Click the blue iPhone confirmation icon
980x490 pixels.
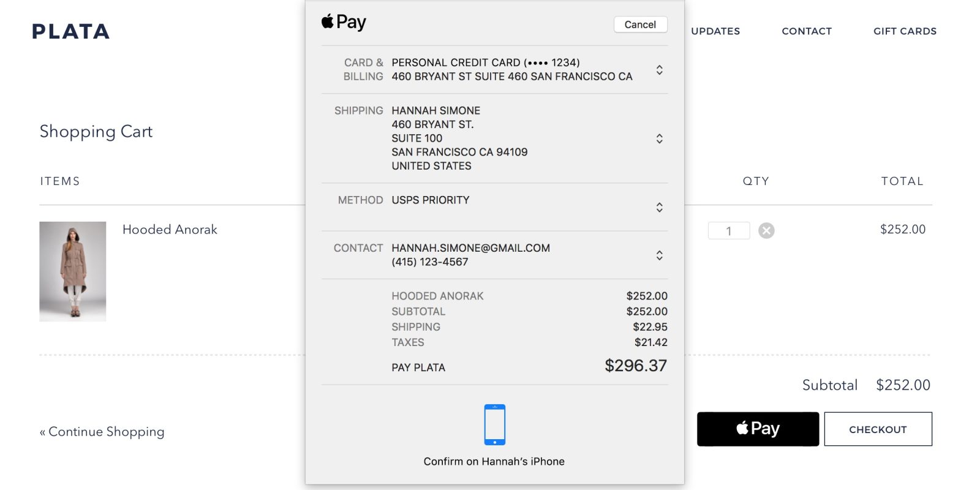point(495,424)
